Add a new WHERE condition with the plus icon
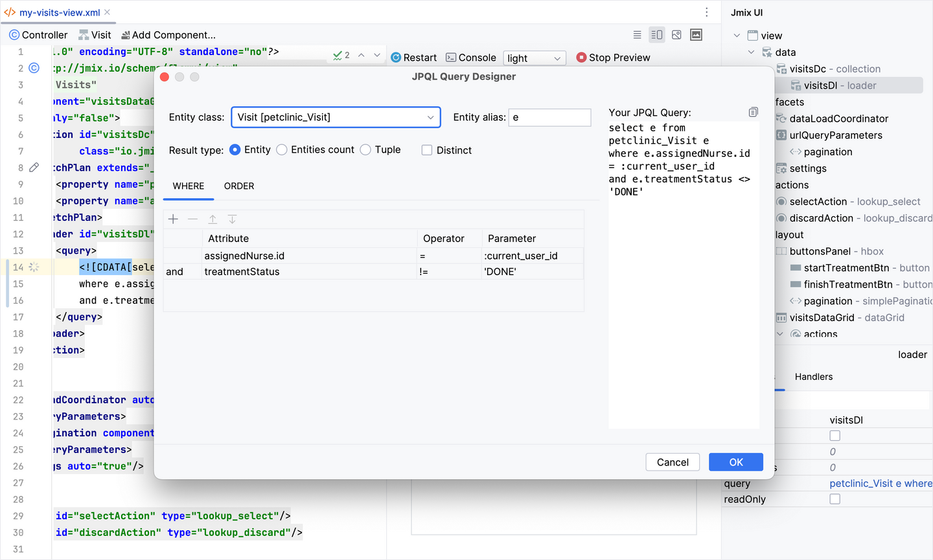The width and height of the screenshot is (933, 560). click(x=173, y=219)
